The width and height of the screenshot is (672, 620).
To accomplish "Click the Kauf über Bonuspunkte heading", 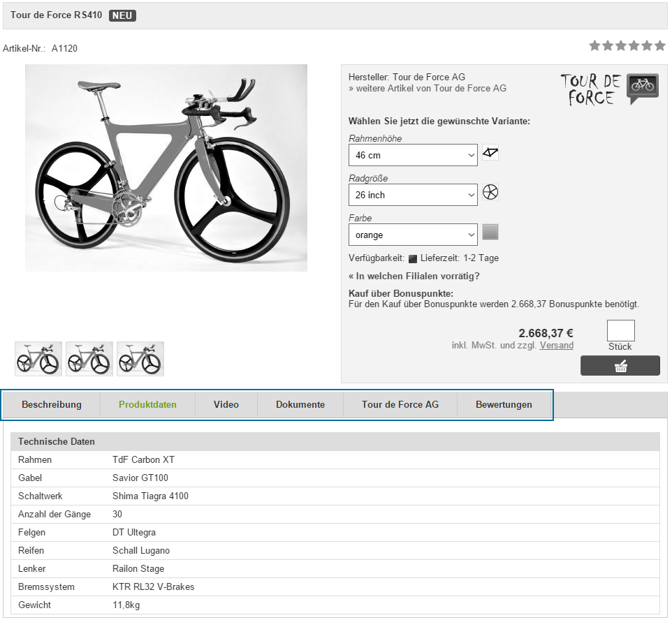I will (401, 293).
